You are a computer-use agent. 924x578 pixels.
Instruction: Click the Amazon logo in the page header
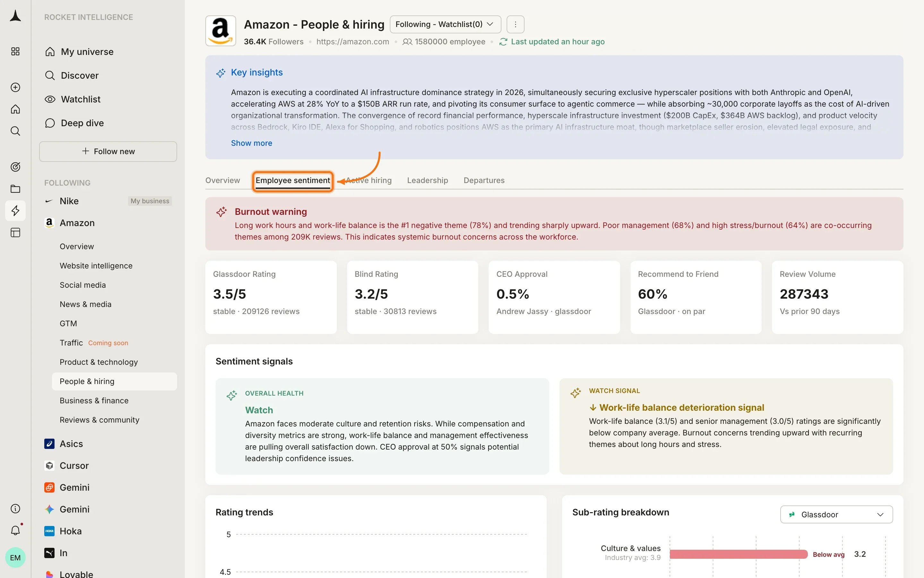(221, 31)
